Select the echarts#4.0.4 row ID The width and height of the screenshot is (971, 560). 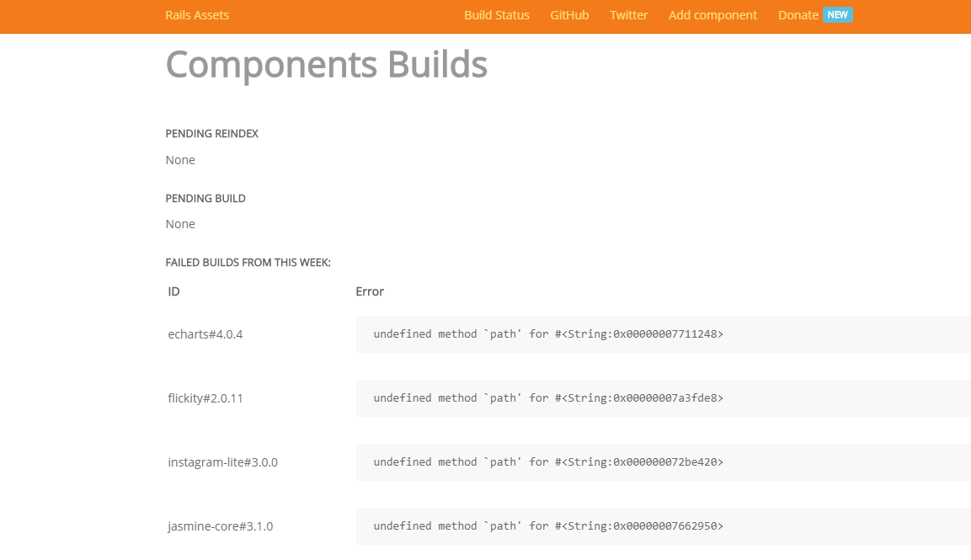(x=205, y=334)
